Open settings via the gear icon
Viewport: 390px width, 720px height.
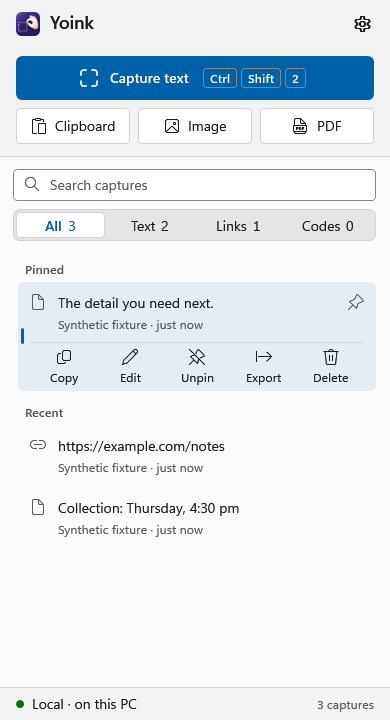coord(362,24)
